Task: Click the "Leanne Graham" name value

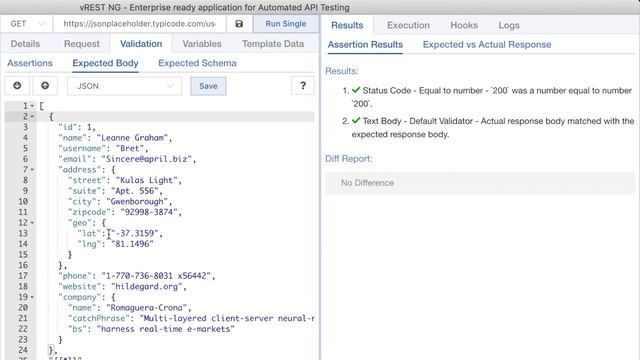Action: click(134, 138)
